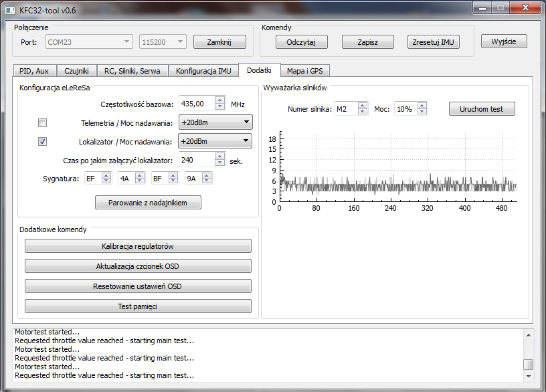This screenshot has width=546, height=392.
Task: Open Telemetria transmit power dropdown
Action: [215, 122]
